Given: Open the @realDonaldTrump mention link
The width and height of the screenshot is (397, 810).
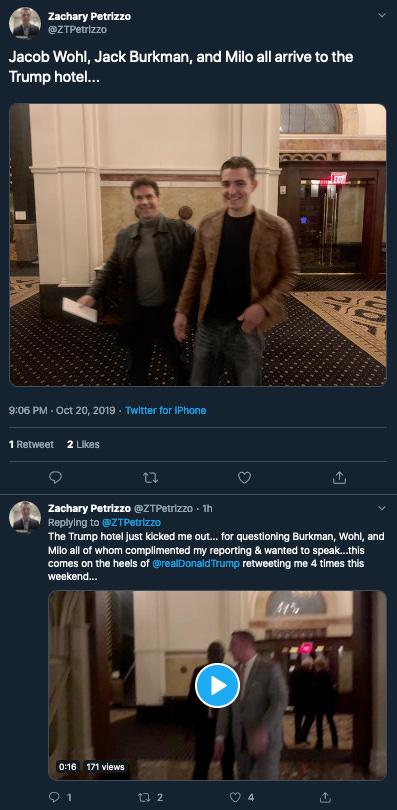Looking at the screenshot, I should (196, 563).
